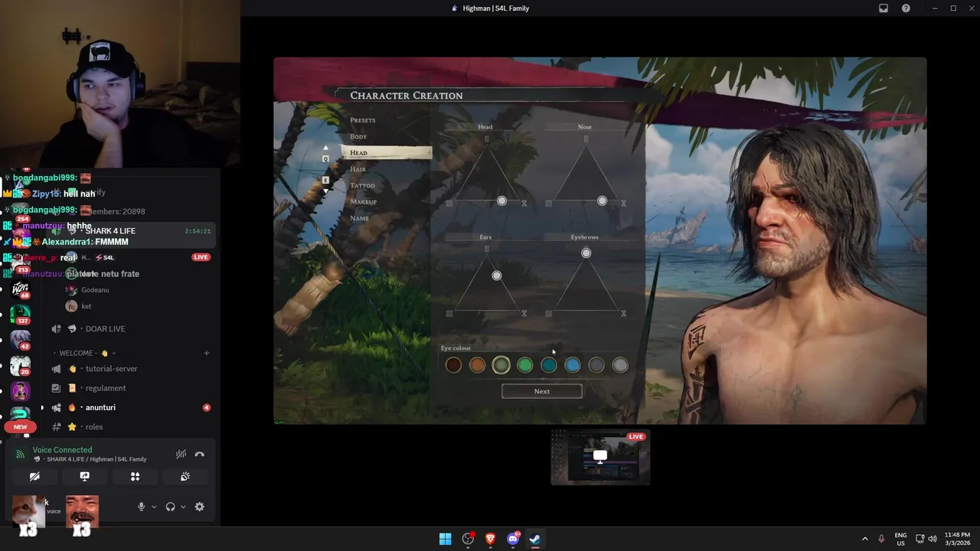Open system tray volume icon
The image size is (980, 551).
932,539
